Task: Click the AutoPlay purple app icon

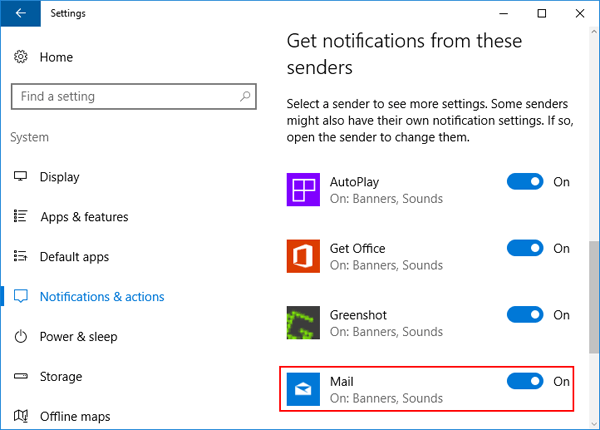Action: point(303,191)
